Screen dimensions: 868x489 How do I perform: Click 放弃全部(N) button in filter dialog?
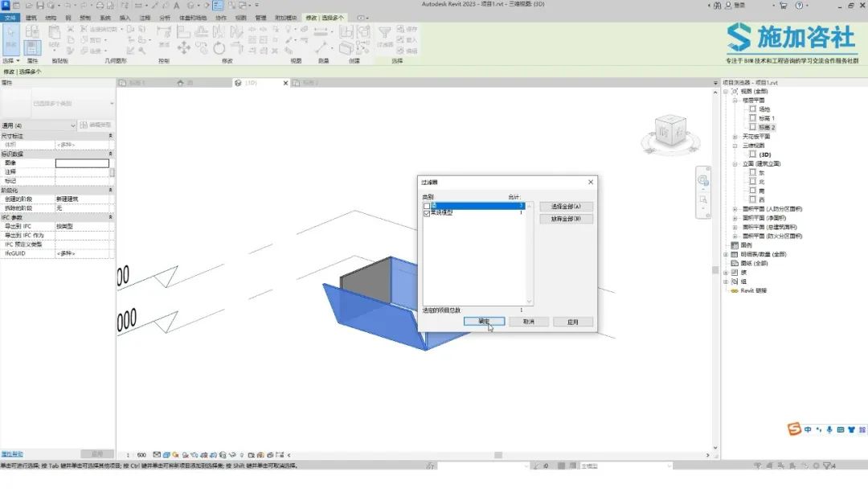point(566,219)
